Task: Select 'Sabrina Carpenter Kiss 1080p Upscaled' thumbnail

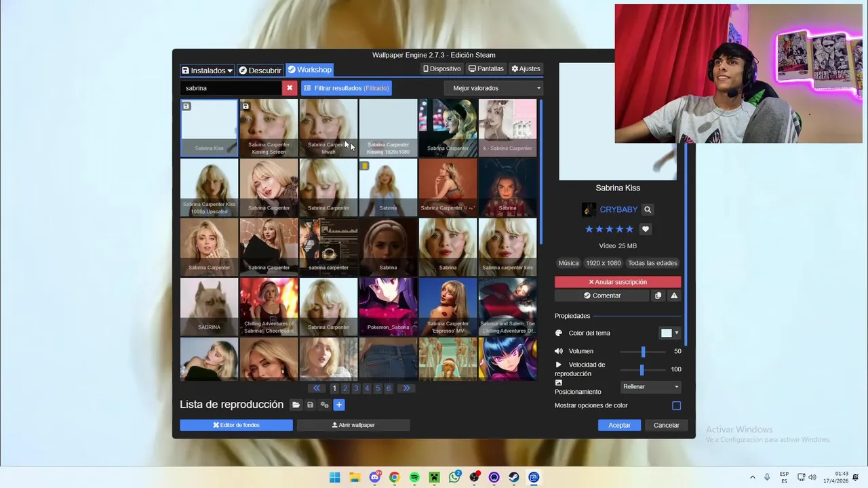Action: (x=209, y=188)
